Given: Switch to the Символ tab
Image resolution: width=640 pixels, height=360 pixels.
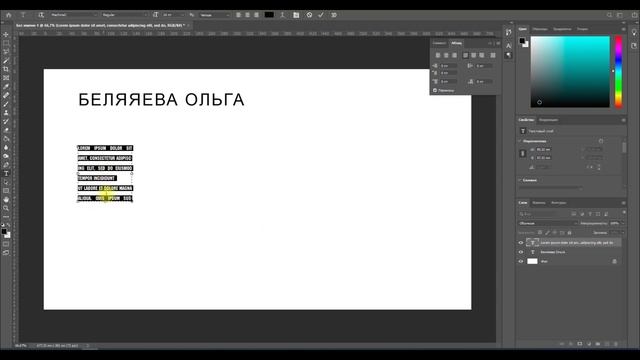Looking at the screenshot, I should [439, 43].
